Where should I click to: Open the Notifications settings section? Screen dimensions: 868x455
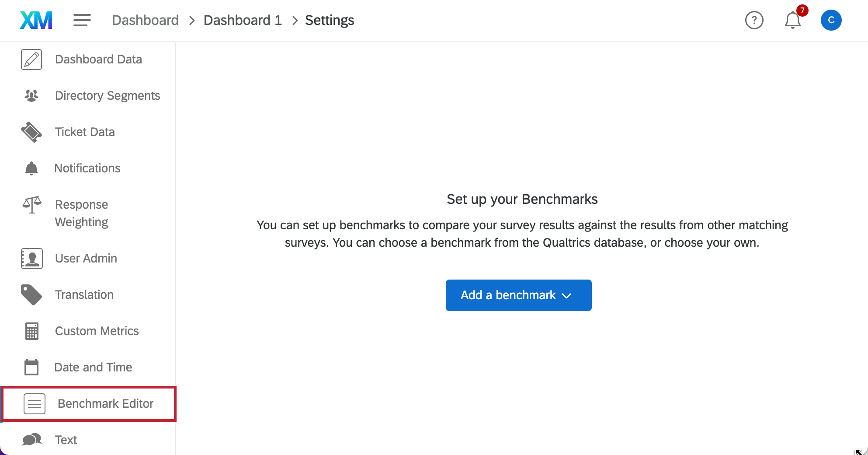tap(87, 168)
